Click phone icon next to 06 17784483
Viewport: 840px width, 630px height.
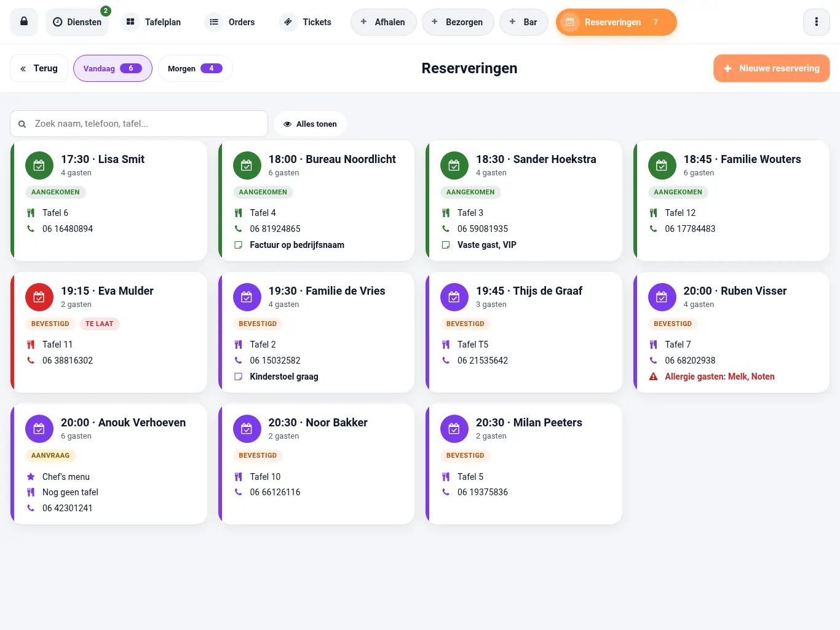654,229
